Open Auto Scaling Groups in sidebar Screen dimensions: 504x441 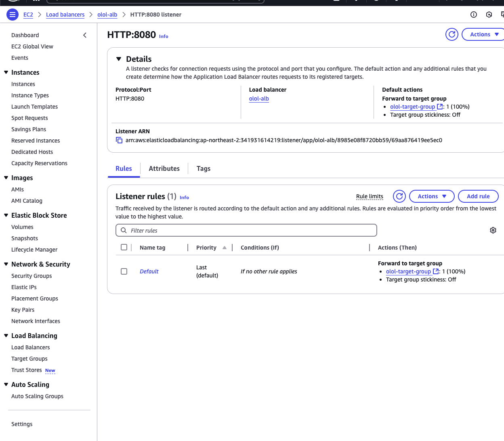[x=37, y=396]
